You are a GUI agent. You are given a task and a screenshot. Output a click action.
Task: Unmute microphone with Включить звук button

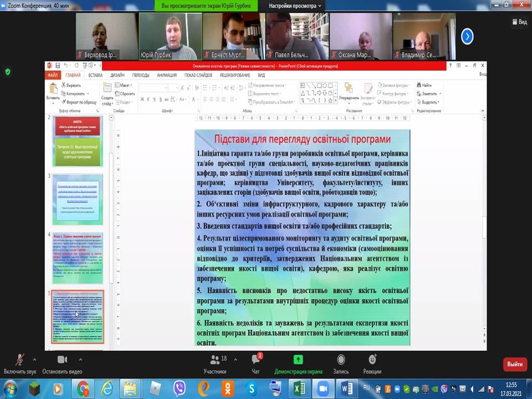coord(20,361)
